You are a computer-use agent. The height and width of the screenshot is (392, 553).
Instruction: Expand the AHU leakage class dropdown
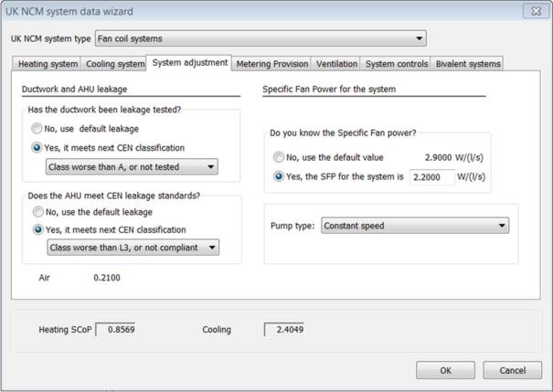[x=133, y=248]
